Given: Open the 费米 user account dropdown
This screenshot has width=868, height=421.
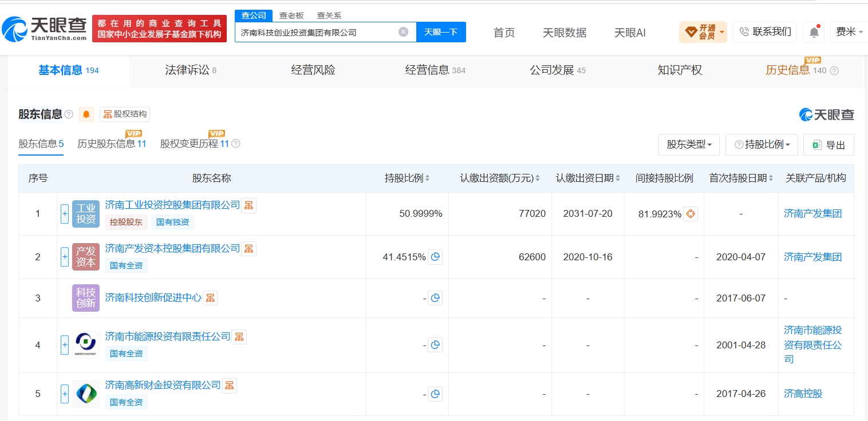Looking at the screenshot, I should tap(849, 32).
